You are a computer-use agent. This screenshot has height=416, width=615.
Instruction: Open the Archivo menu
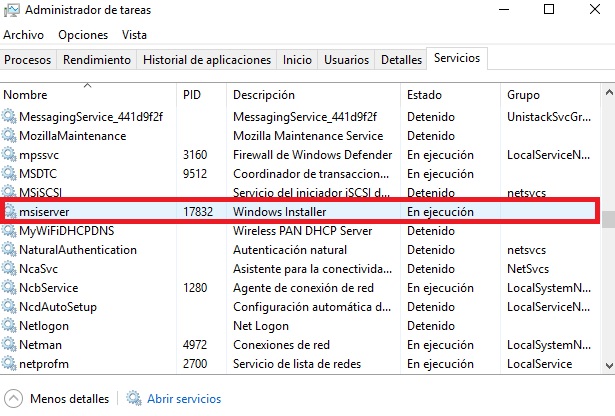coord(24,35)
